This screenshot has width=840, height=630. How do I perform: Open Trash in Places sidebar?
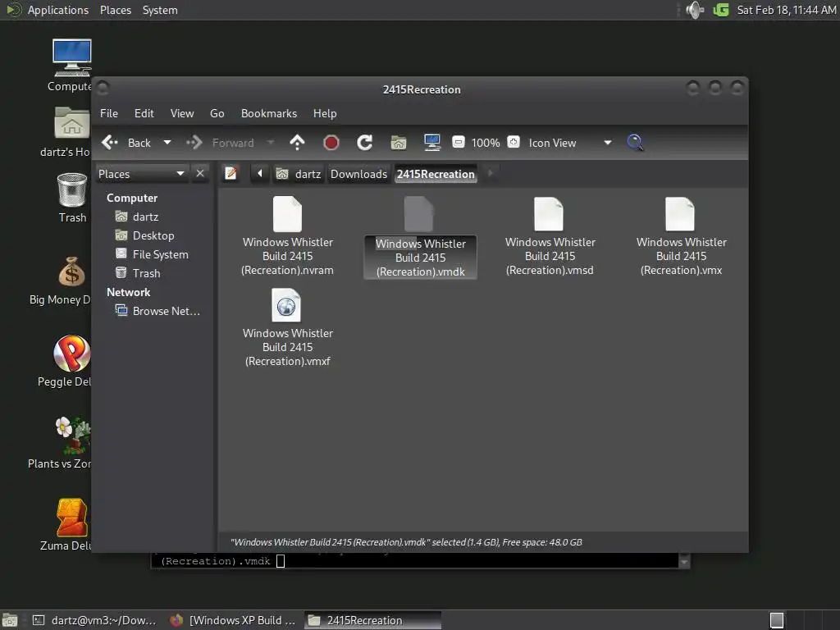(x=146, y=273)
